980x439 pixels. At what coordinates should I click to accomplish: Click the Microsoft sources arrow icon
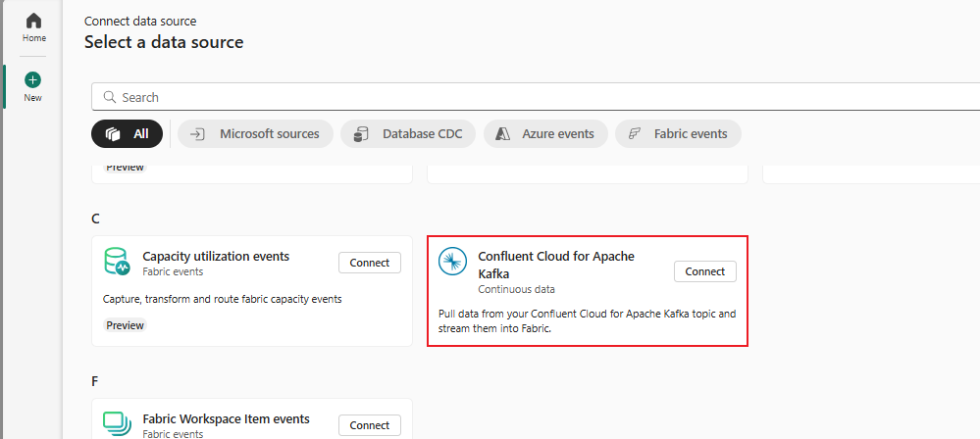(198, 134)
